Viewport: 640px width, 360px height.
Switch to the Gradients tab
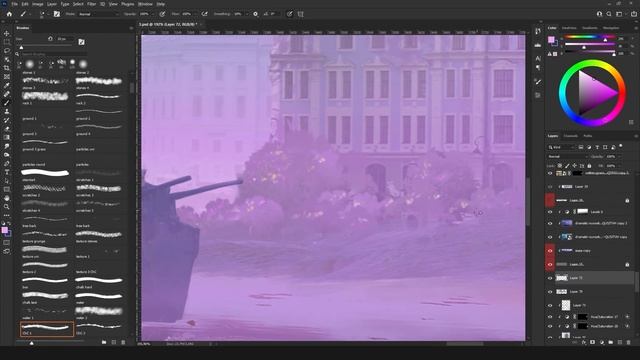[590, 28]
